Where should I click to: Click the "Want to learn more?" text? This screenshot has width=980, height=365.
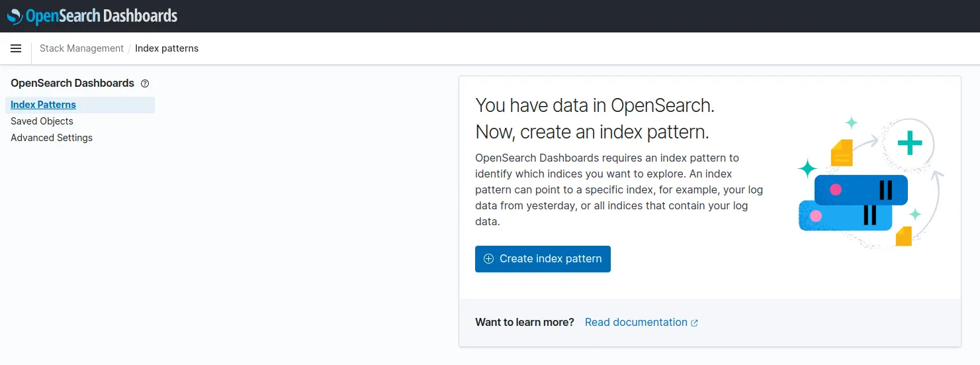(x=524, y=323)
